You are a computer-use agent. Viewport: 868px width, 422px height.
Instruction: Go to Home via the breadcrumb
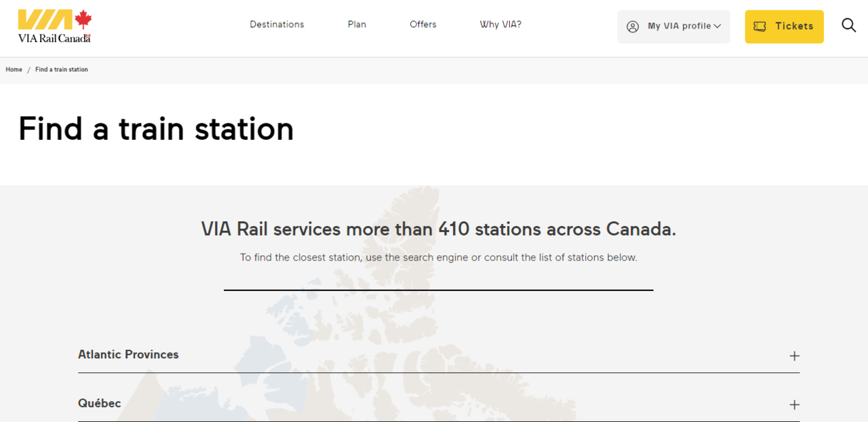pyautogui.click(x=14, y=70)
